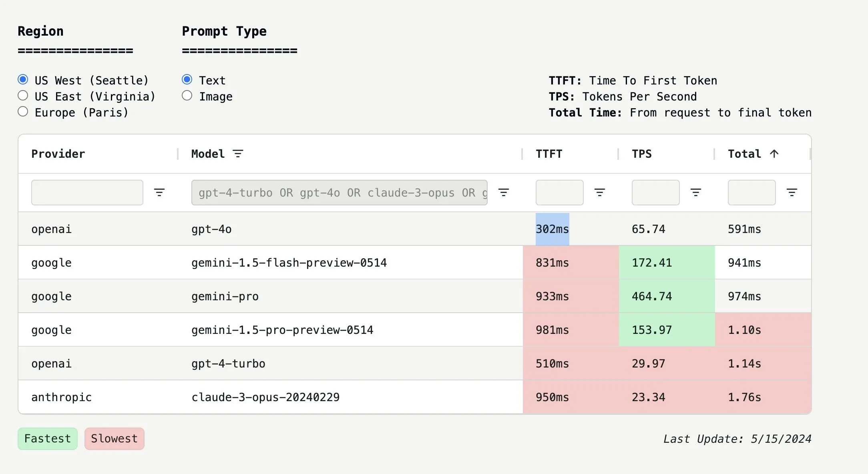Sort table by TPS column header
Image resolution: width=868 pixels, height=474 pixels.
pos(641,154)
